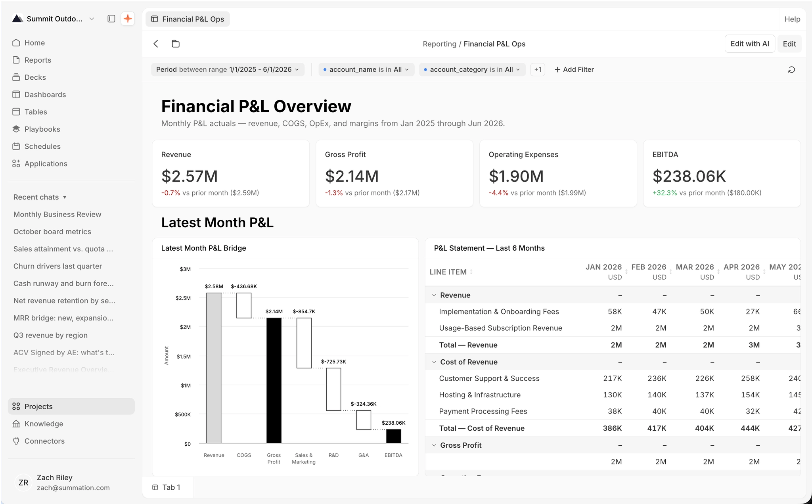Open the account_name filter dropdown
Screen dimensions: 812x504
coord(366,69)
